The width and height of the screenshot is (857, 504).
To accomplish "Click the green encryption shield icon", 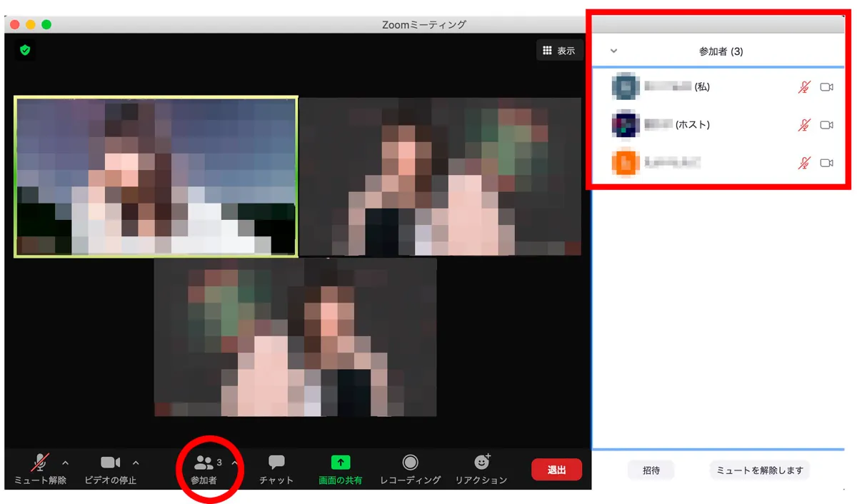I will (x=26, y=50).
